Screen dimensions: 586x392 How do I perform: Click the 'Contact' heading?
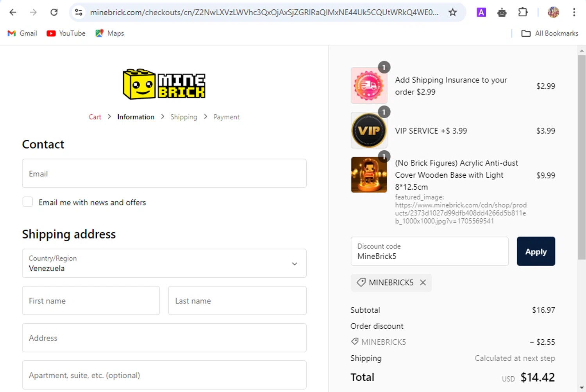[43, 144]
